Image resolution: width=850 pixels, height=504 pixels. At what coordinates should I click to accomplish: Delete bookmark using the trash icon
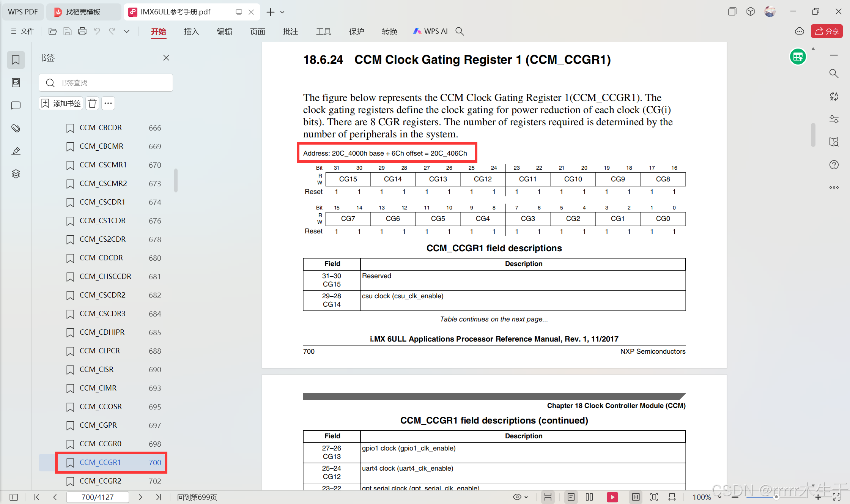click(x=92, y=103)
